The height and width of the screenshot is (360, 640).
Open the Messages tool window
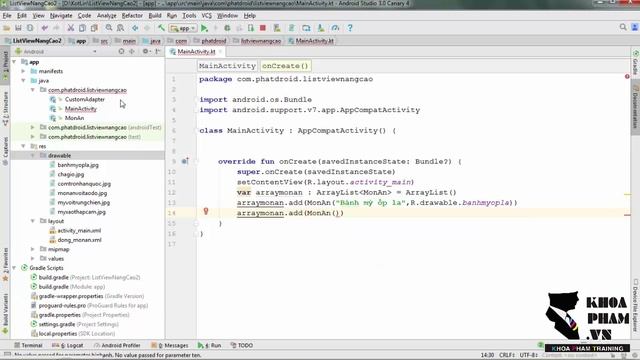pos(170,345)
